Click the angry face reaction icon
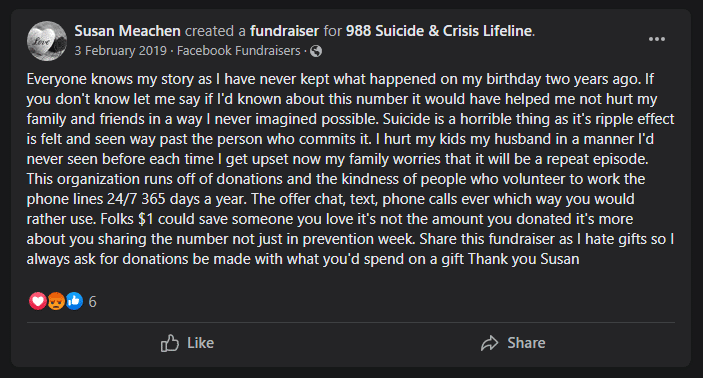The width and height of the screenshot is (703, 378). click(x=56, y=301)
